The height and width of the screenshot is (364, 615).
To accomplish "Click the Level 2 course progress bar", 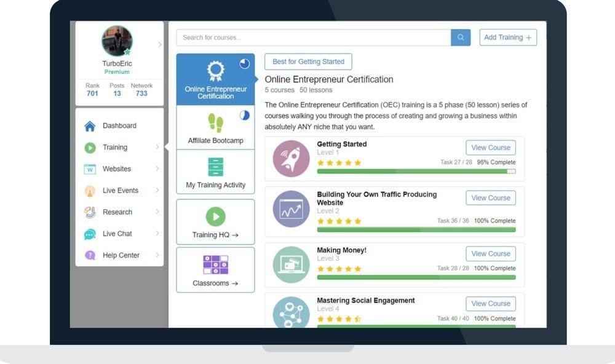I will 416,230.
